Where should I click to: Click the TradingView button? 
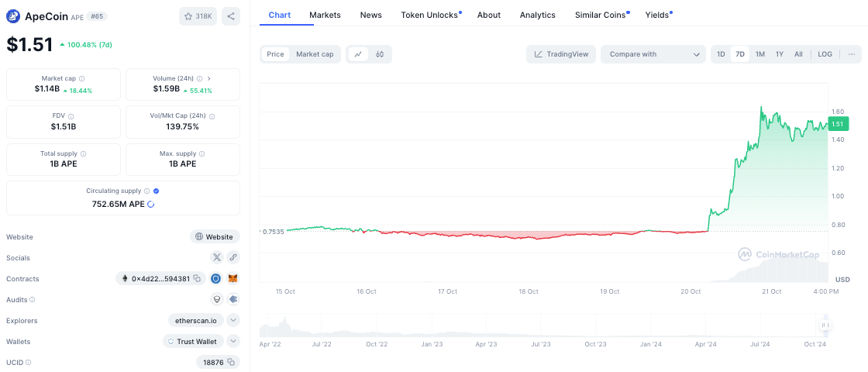click(x=562, y=54)
